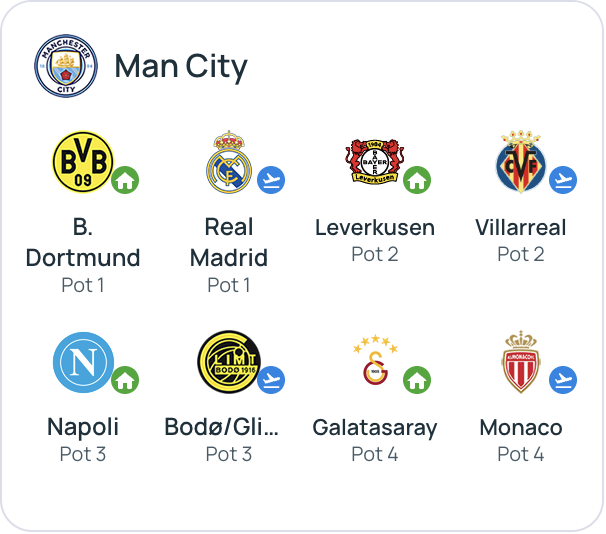This screenshot has height=534, width=606.
Task: Open the Man City team title
Action: click(x=181, y=67)
